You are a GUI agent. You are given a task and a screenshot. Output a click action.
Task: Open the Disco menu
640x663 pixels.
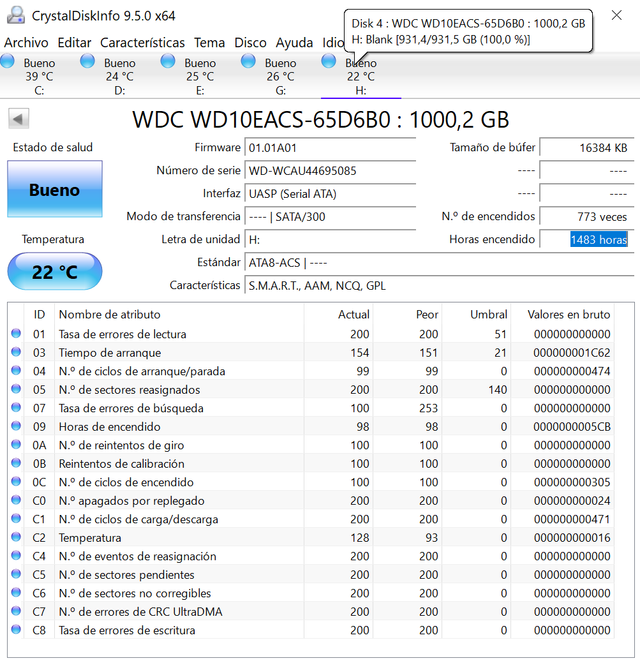(250, 43)
